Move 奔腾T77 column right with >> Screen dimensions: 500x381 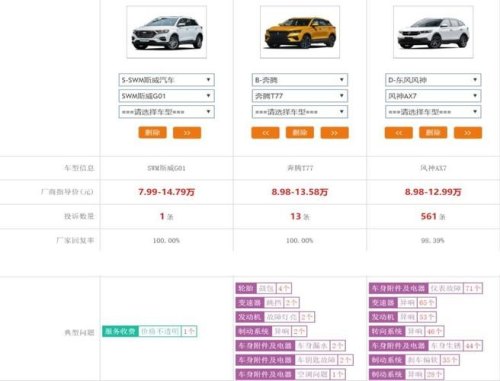(x=334, y=133)
